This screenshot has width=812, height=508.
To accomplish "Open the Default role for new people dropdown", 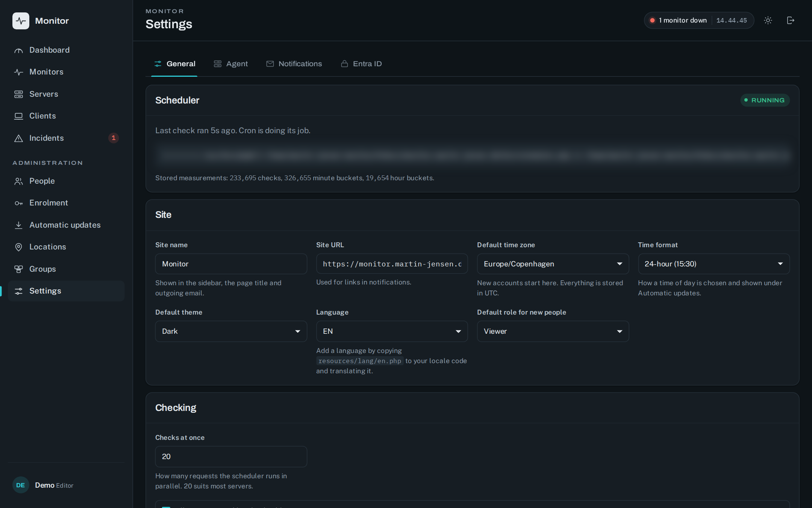I will click(x=553, y=331).
